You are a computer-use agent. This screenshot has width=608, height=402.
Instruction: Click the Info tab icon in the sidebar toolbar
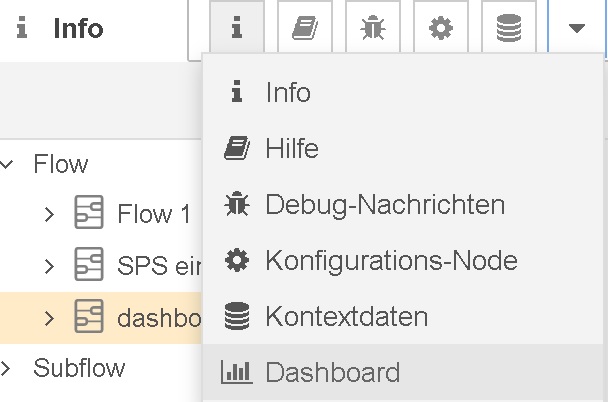[237, 28]
